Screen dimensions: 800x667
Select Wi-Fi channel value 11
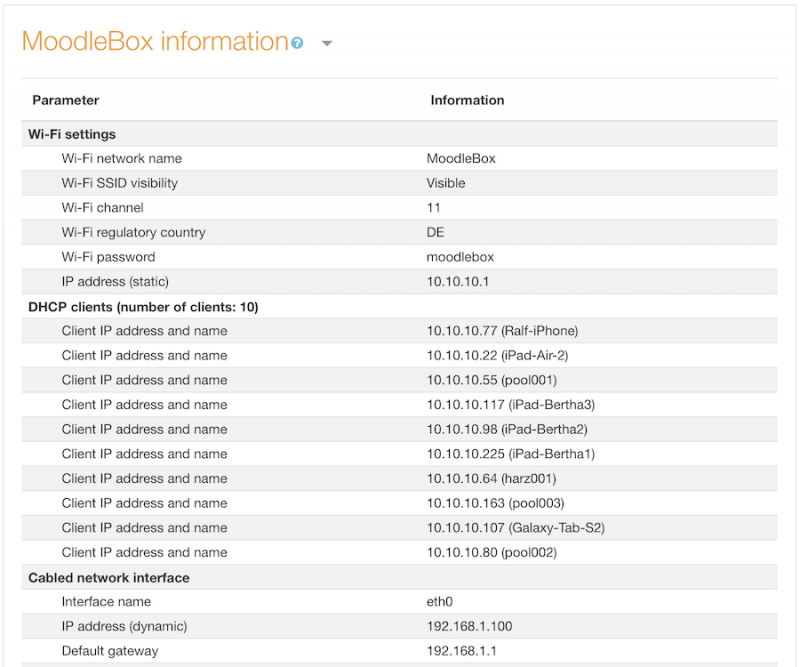tap(433, 208)
